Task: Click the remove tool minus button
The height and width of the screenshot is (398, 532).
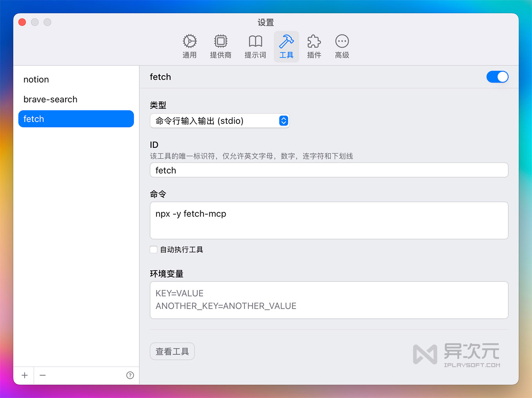Action: [x=43, y=375]
